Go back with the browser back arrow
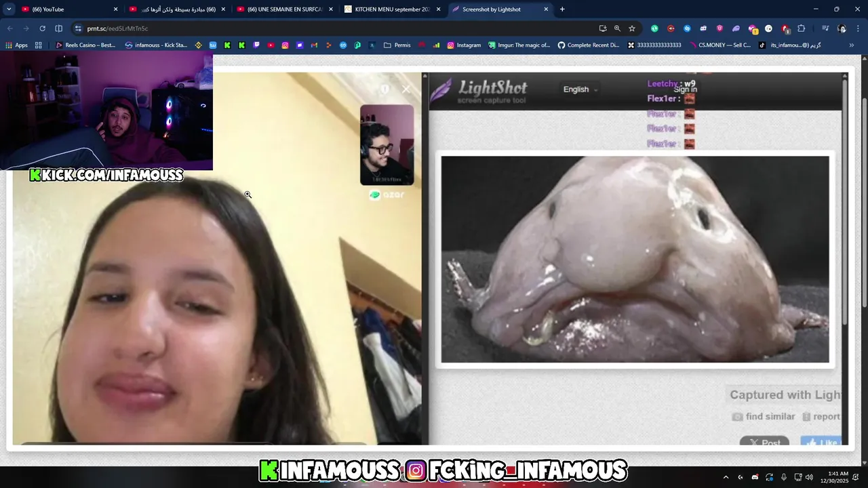The image size is (868, 488). point(9,28)
